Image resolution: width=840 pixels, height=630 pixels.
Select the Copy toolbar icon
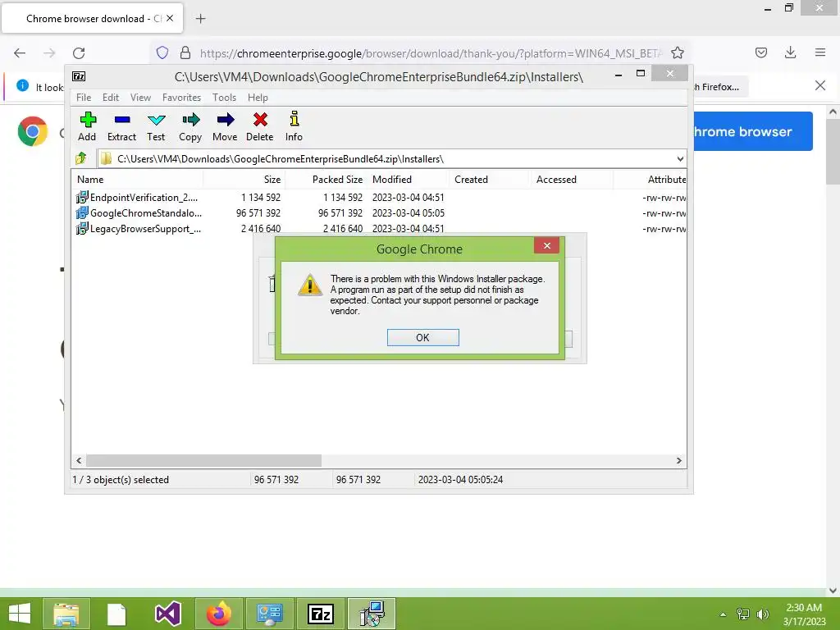pyautogui.click(x=190, y=120)
